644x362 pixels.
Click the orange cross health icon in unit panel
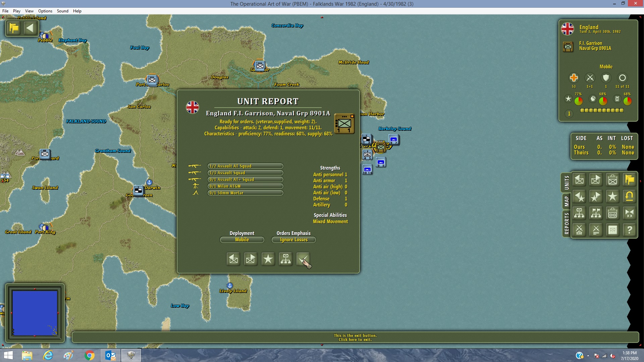point(574,78)
